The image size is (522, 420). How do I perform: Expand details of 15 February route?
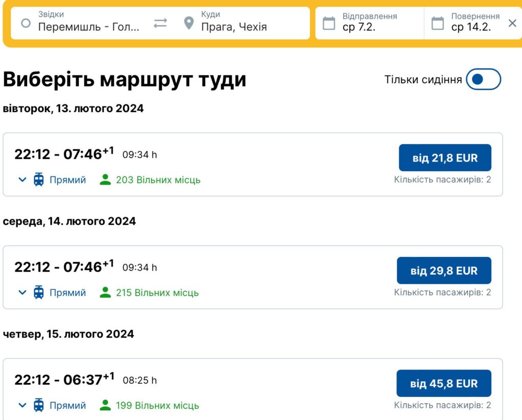(x=22, y=405)
